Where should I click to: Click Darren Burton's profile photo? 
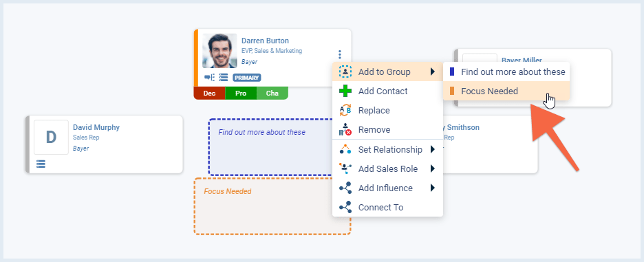(219, 51)
